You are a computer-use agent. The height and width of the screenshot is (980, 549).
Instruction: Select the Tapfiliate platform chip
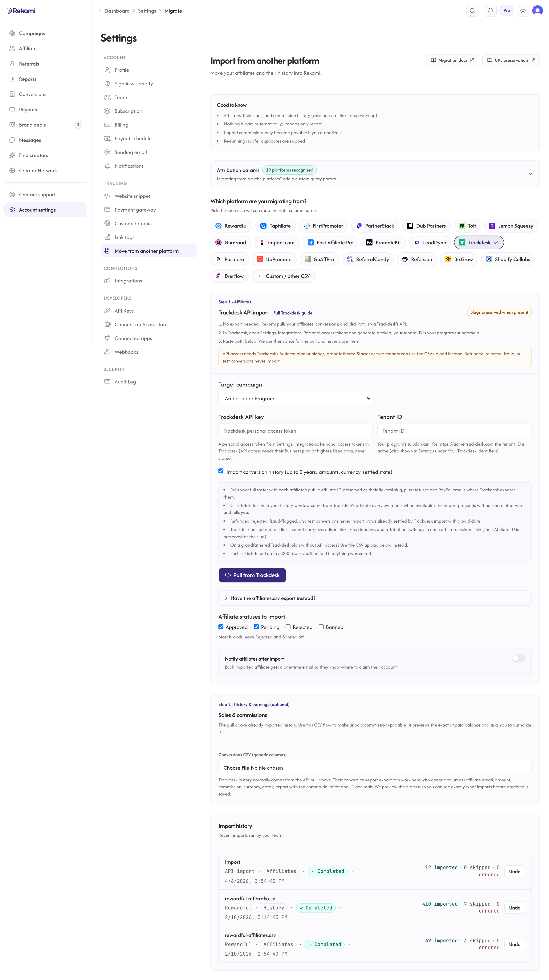(275, 226)
